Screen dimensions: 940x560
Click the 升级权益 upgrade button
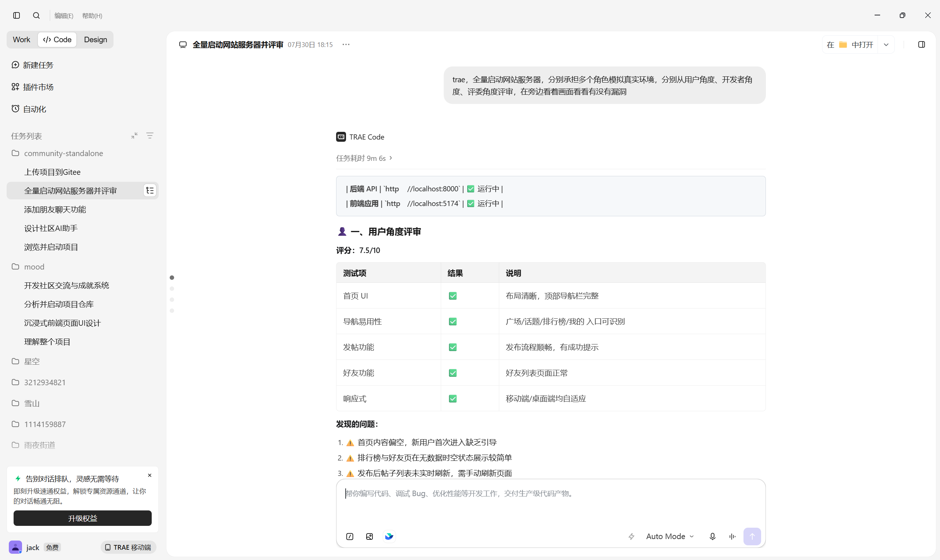(83, 519)
